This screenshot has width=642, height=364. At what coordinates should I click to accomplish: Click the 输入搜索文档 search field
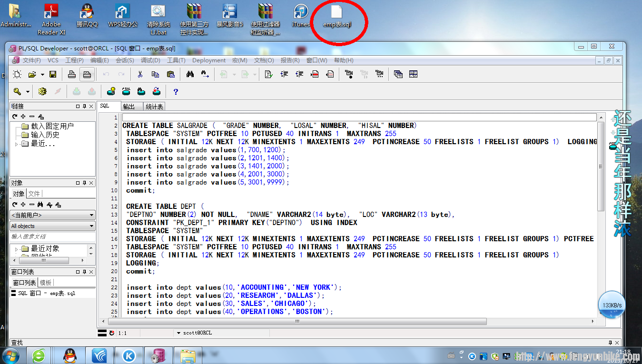pos(52,236)
